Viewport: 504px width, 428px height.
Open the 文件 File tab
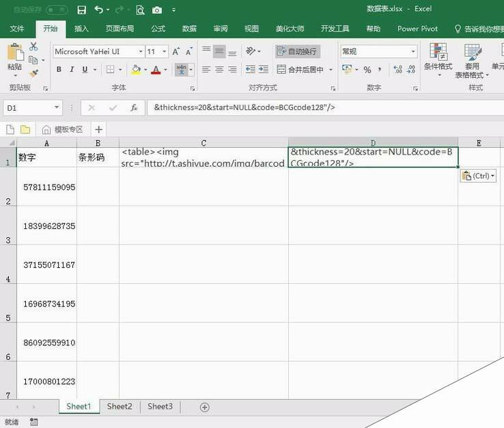[17, 29]
